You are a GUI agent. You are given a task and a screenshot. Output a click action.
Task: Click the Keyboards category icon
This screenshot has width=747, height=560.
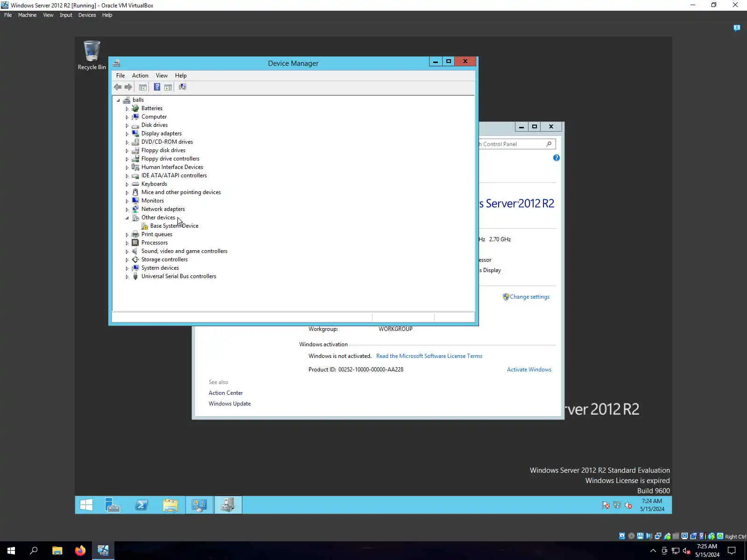coord(135,184)
